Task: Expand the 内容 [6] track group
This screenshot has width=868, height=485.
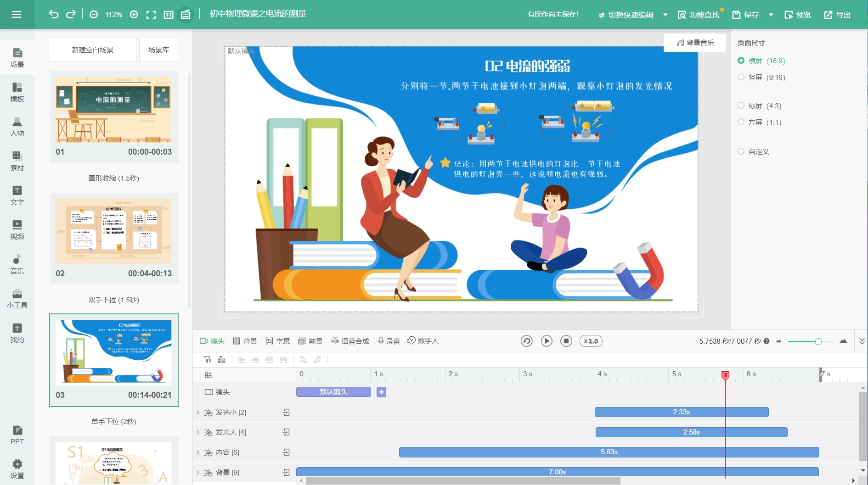Action: pyautogui.click(x=198, y=452)
